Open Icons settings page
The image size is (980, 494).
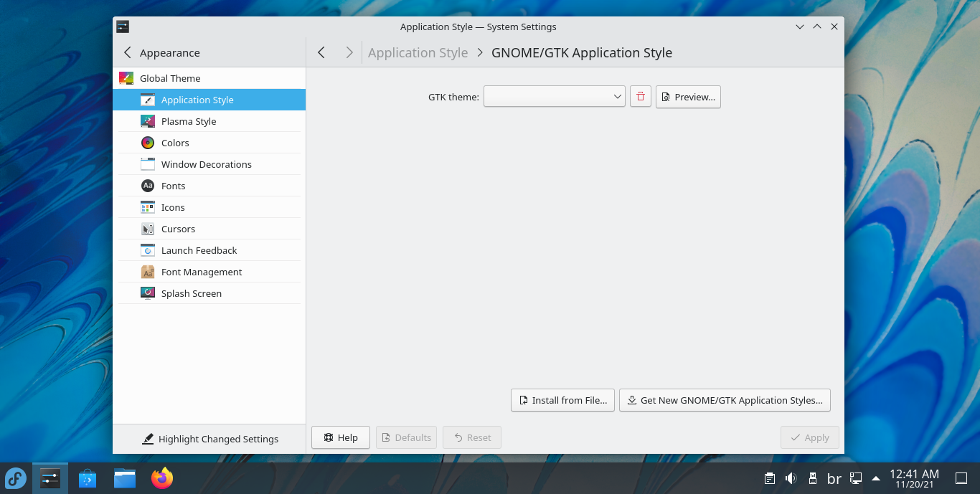(x=209, y=207)
